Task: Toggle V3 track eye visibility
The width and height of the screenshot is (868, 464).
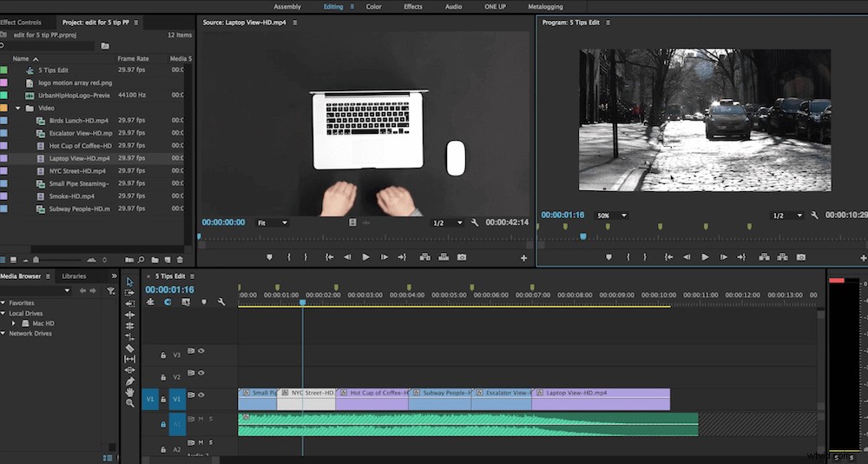Action: pyautogui.click(x=201, y=351)
